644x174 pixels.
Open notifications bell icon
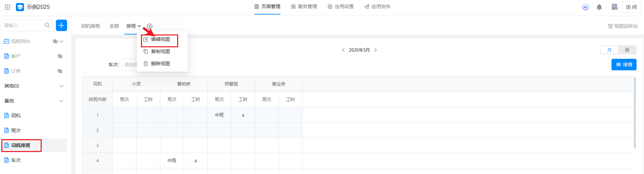point(599,7)
